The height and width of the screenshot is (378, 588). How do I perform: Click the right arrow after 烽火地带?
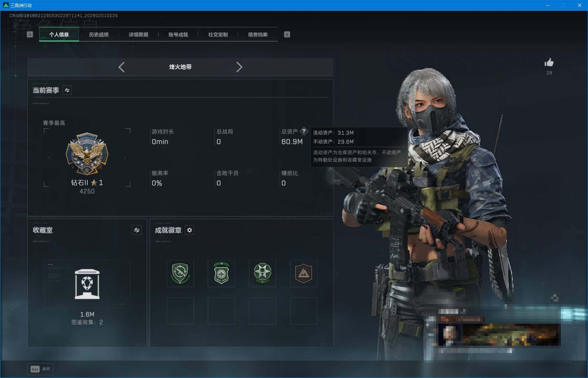239,67
